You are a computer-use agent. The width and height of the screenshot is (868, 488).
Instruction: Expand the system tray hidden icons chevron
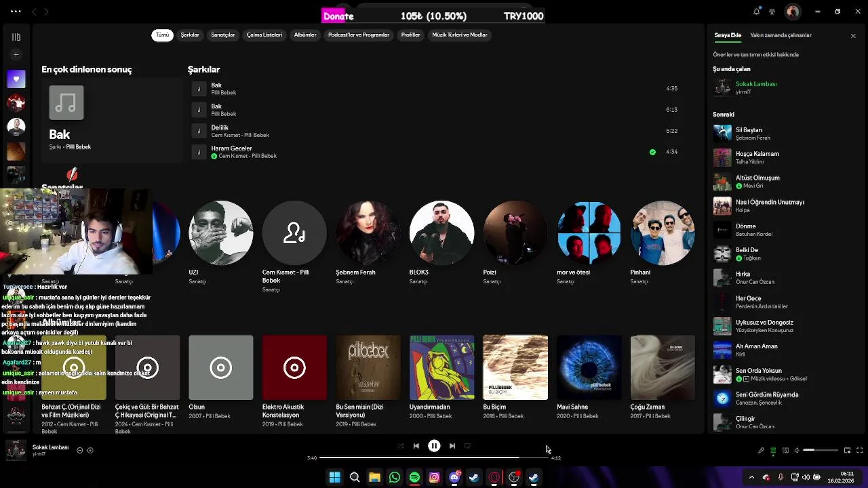[x=751, y=477]
